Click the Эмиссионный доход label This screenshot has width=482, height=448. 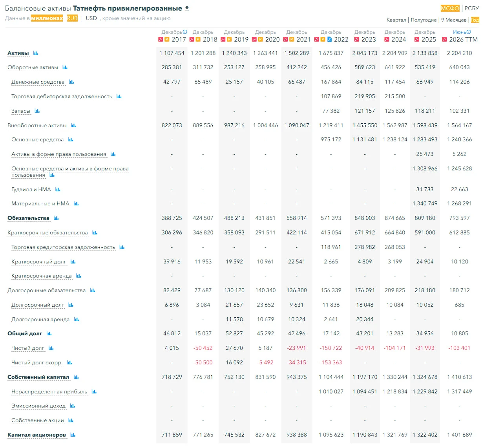[x=39, y=406]
